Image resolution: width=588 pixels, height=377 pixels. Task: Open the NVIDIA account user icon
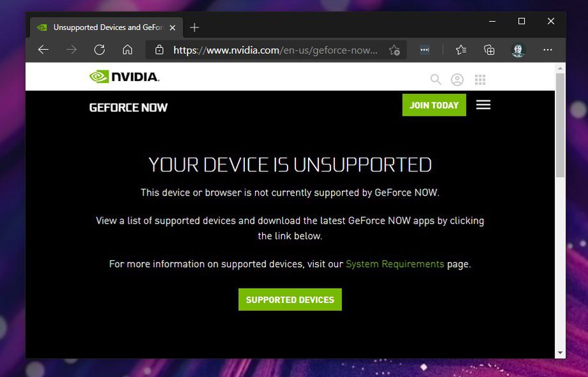[457, 79]
